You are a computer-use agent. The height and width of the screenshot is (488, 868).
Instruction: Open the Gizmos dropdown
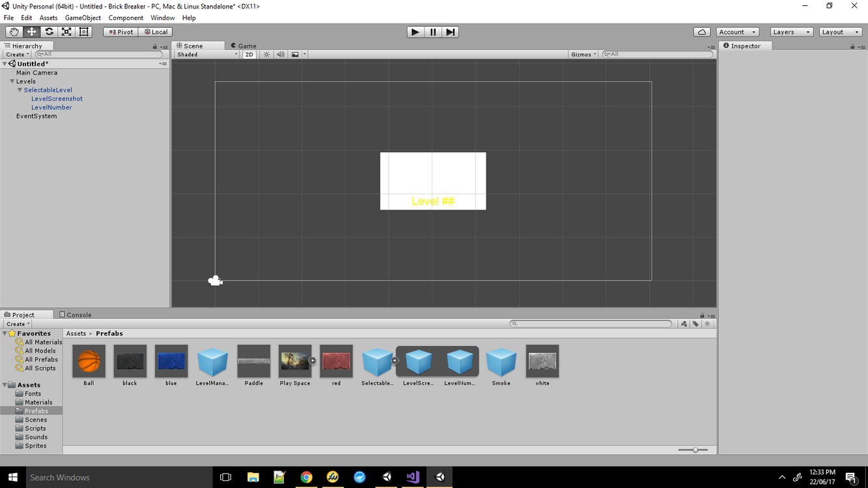tap(583, 54)
